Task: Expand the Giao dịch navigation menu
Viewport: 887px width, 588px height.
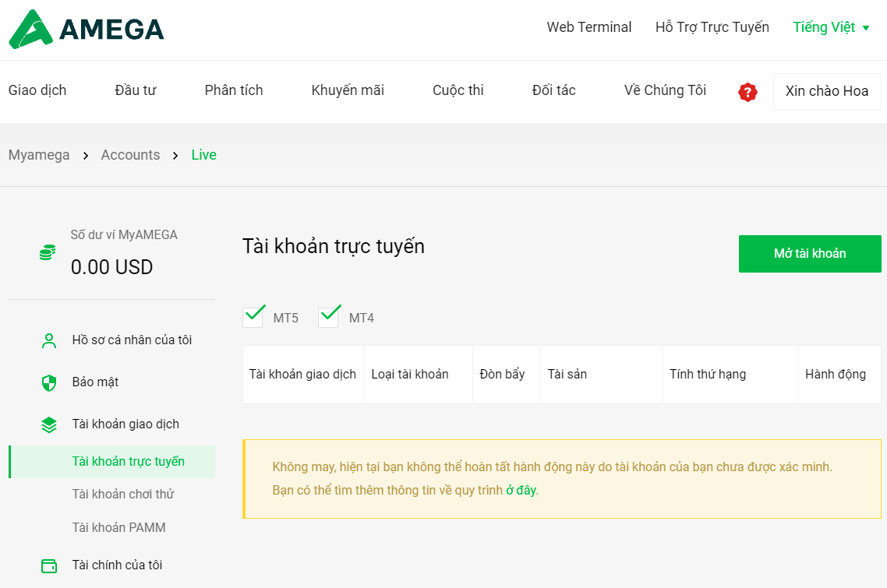Action: point(37,90)
